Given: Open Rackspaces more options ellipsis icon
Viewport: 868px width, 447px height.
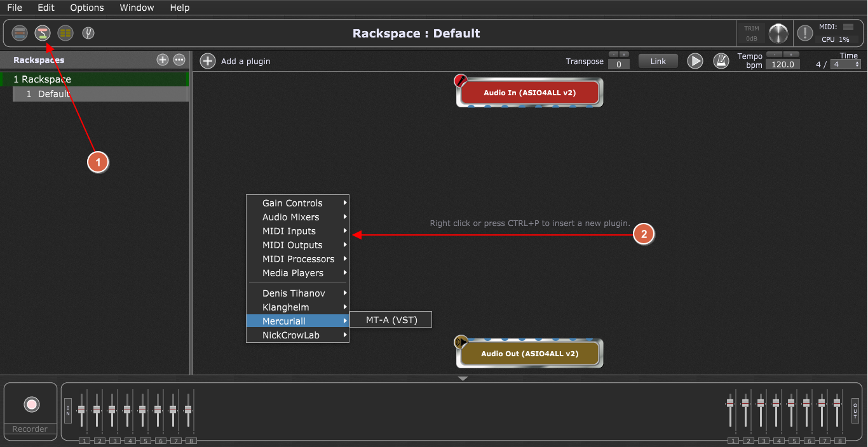Looking at the screenshot, I should point(179,60).
